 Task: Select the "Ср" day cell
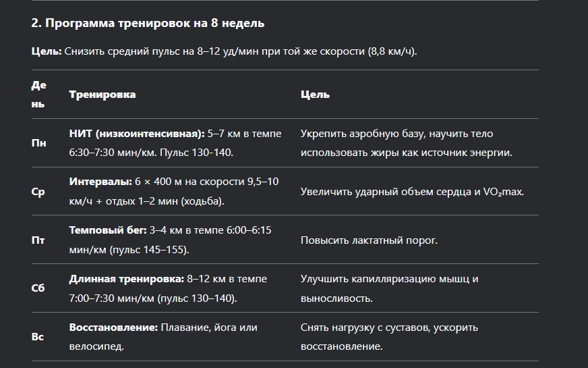click(x=38, y=192)
